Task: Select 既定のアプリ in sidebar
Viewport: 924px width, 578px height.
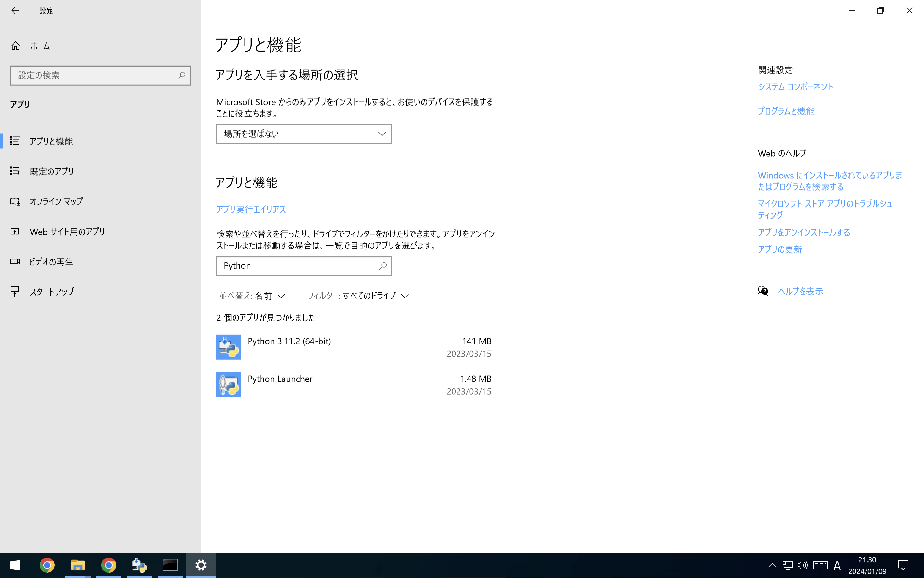Action: tap(52, 171)
